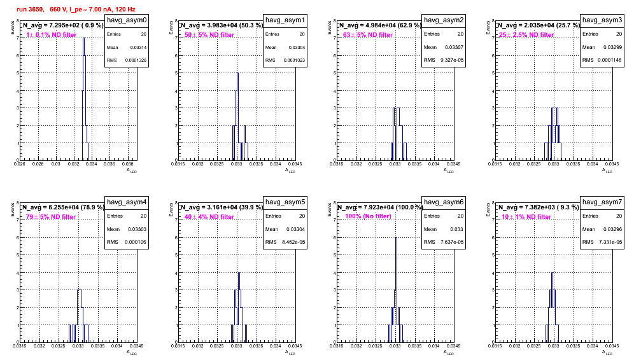Image resolution: width=634 pixels, height=364 pixels.
Task: Select the magenta 63± 5% ND filter text
Action: (368, 35)
